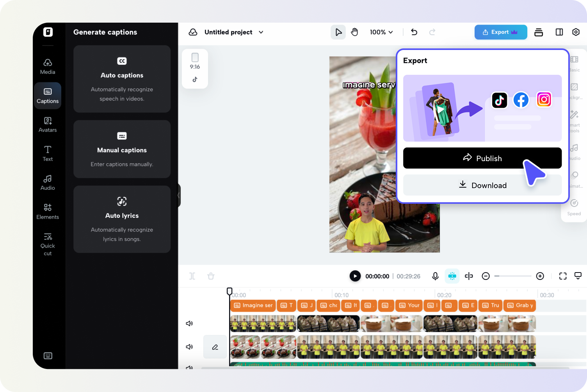Image resolution: width=587 pixels, height=392 pixels.
Task: Open Auto captions
Action: [122, 79]
